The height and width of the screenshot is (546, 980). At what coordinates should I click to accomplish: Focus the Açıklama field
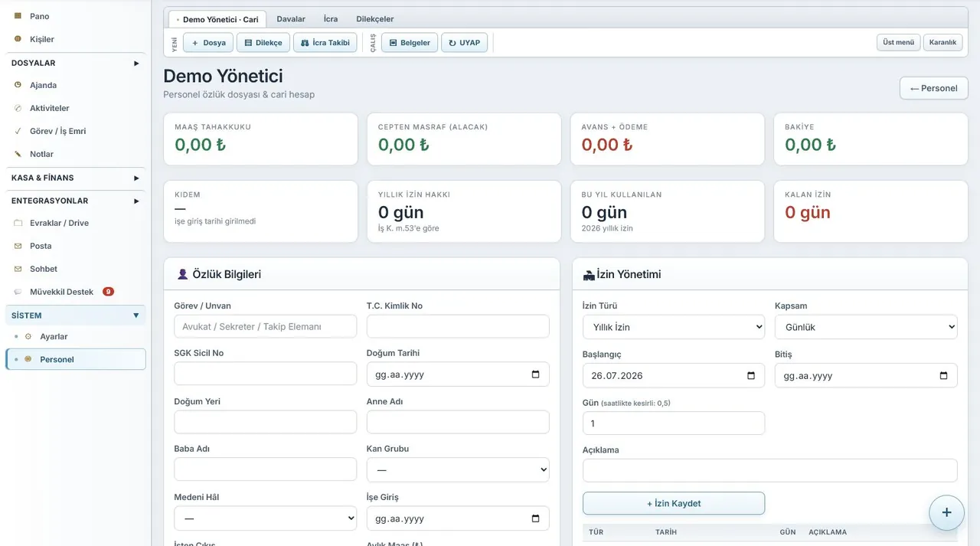tap(770, 470)
